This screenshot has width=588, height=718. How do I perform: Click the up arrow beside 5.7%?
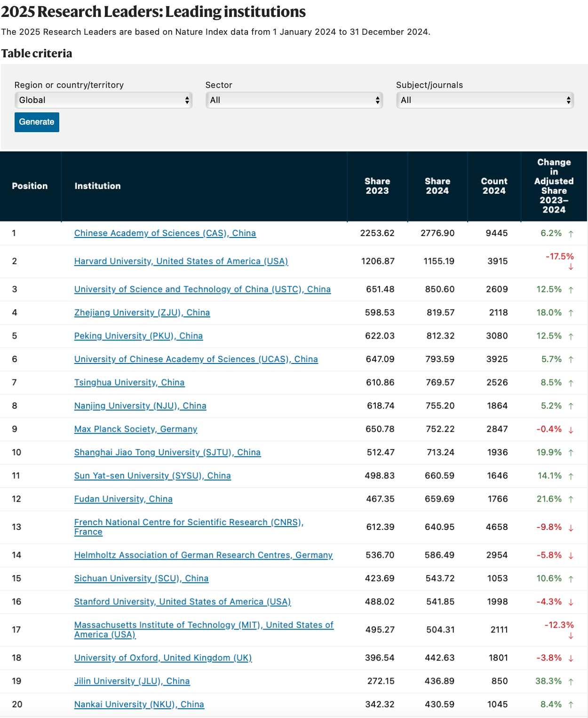coord(571,360)
